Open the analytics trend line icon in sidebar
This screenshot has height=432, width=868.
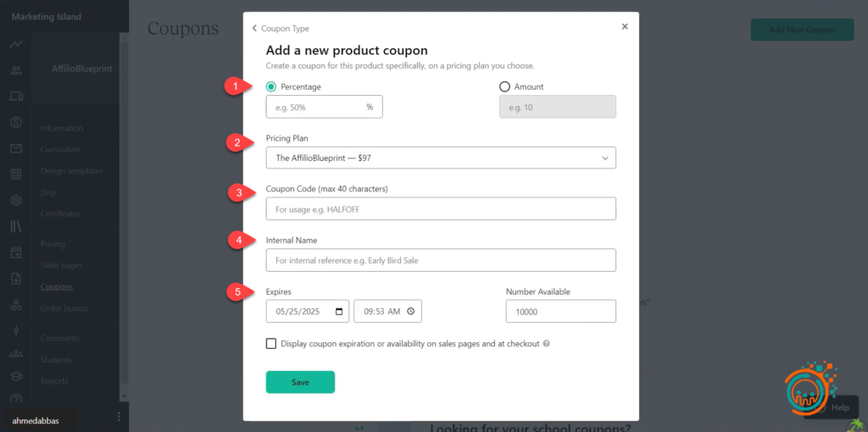(x=16, y=44)
